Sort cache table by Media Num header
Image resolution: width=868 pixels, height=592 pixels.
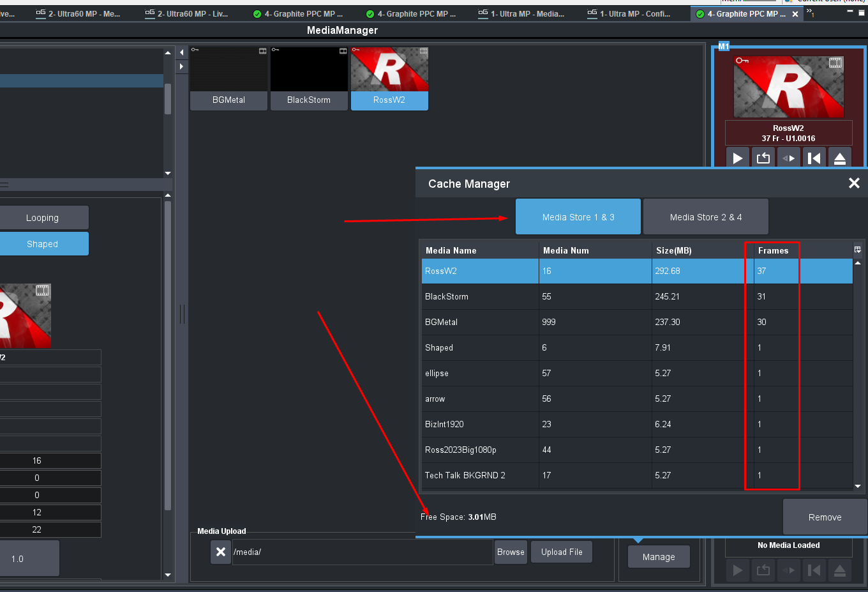point(595,250)
